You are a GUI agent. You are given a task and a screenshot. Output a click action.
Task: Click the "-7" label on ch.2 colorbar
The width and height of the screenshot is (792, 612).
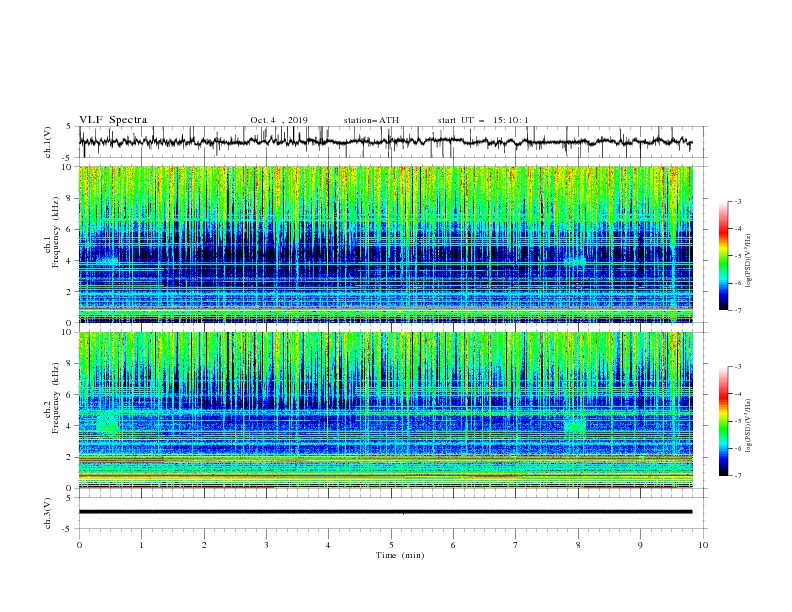737,476
